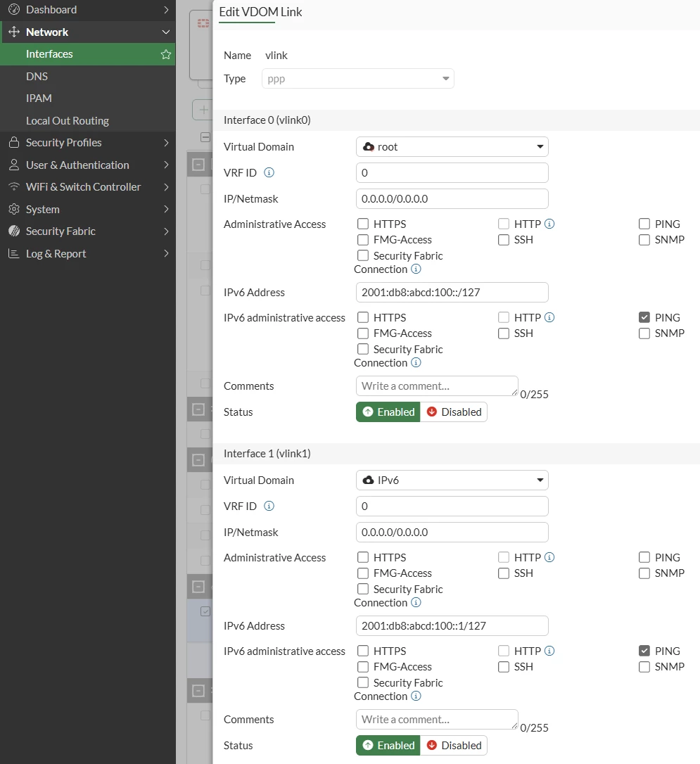Click the System gear icon
Screen dimensions: 700x764
click(x=14, y=209)
